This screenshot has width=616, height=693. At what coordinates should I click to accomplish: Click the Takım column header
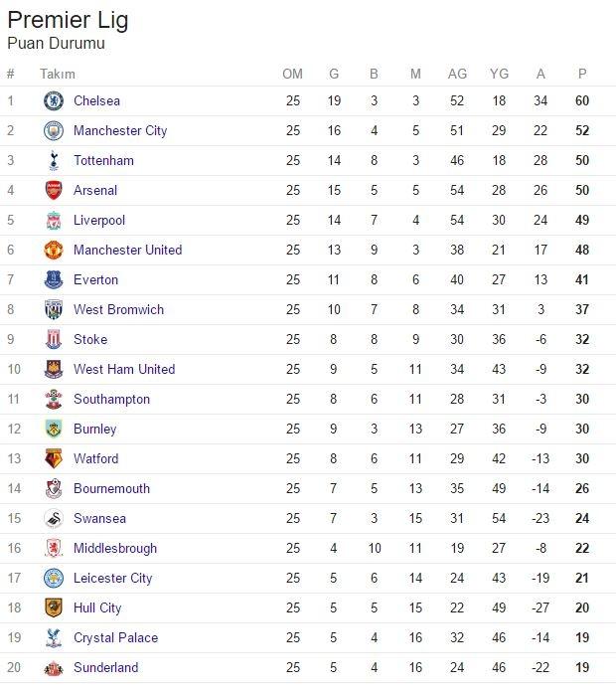tap(58, 74)
